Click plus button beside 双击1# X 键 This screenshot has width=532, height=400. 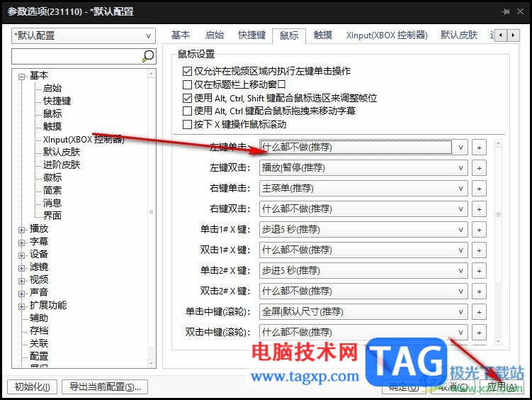(x=479, y=250)
